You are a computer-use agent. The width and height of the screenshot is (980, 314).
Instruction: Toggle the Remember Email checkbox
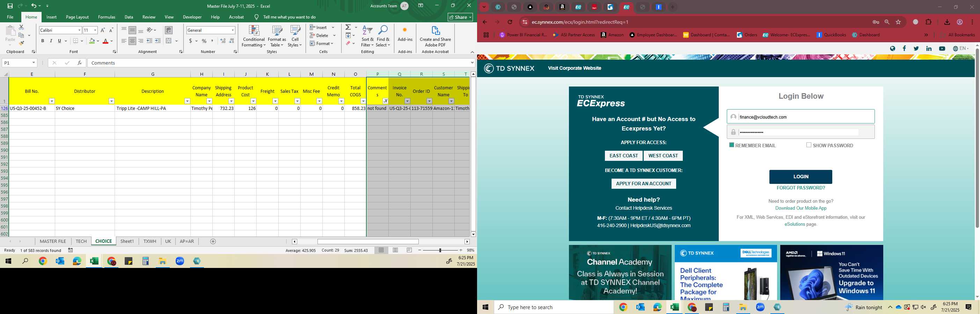732,145
